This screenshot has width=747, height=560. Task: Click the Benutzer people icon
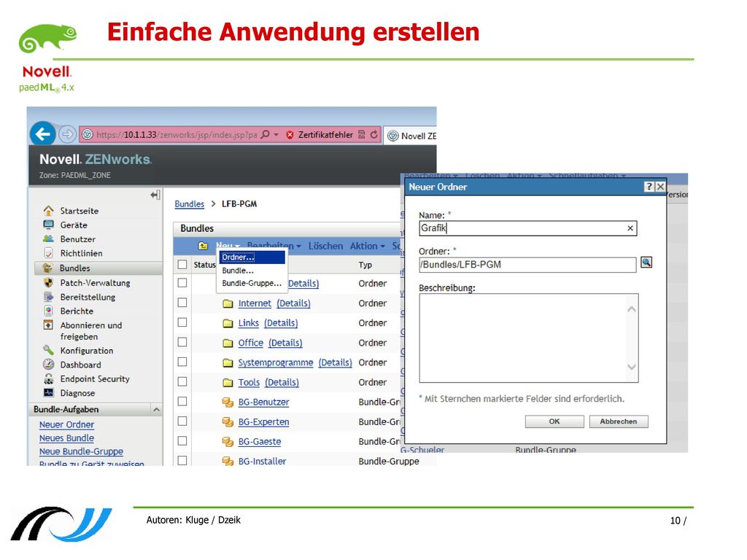click(48, 239)
